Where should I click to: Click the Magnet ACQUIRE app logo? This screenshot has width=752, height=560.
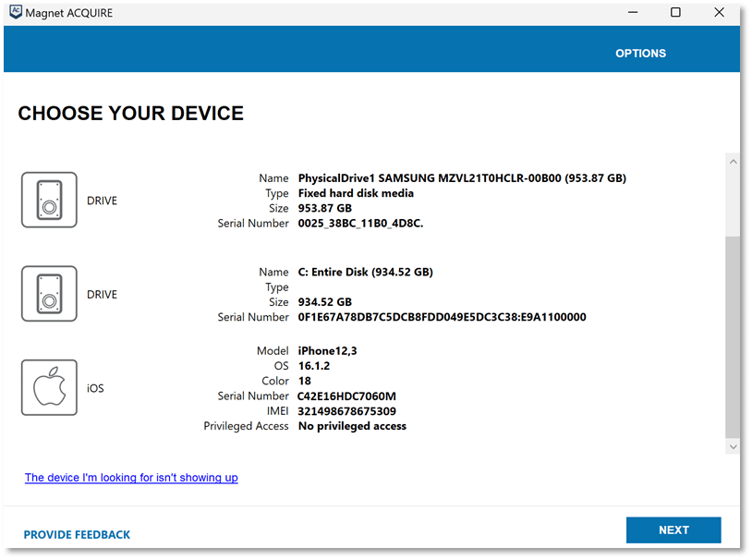click(16, 12)
